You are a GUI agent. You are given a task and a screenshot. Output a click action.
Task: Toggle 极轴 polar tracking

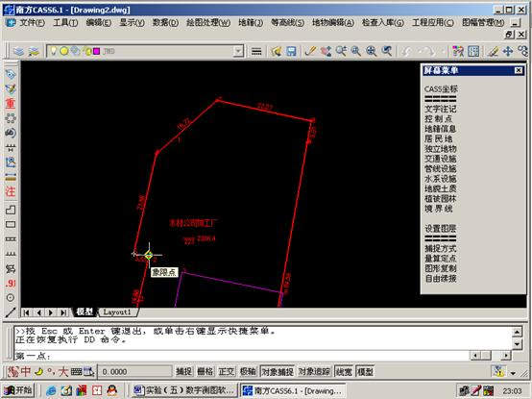click(248, 372)
